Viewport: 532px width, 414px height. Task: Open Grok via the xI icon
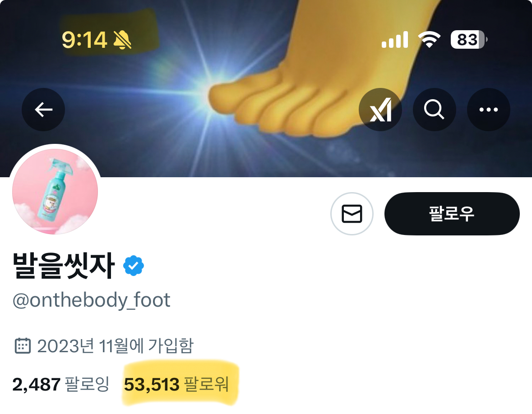click(380, 110)
